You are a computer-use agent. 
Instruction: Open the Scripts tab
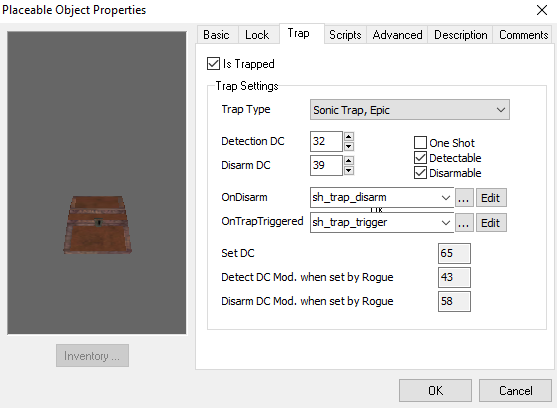[x=345, y=35]
